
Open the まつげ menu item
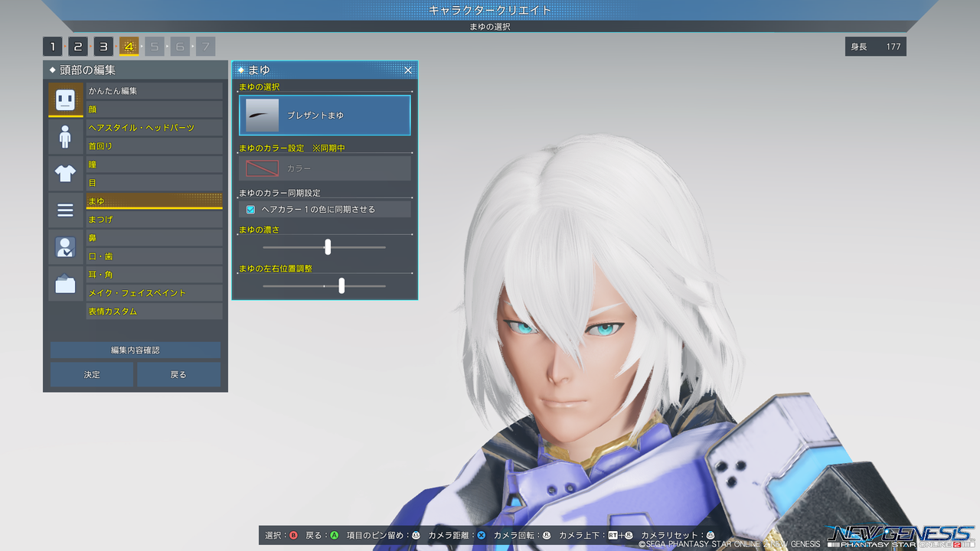click(154, 220)
